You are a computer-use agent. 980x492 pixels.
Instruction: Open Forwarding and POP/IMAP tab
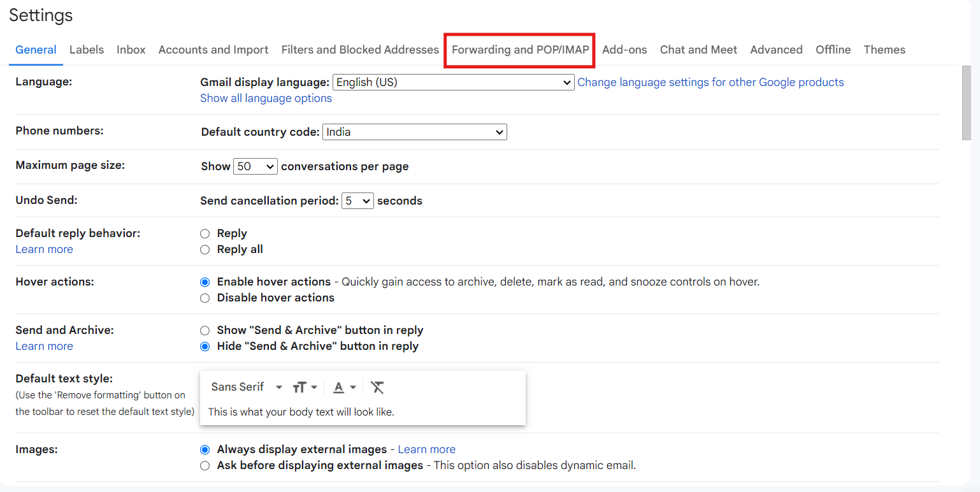pyautogui.click(x=521, y=50)
